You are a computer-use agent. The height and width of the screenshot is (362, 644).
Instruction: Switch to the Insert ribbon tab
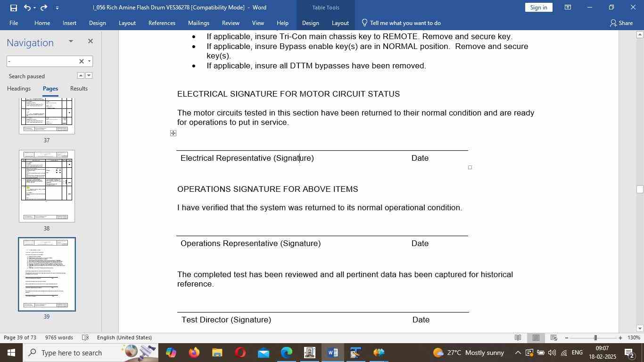69,23
